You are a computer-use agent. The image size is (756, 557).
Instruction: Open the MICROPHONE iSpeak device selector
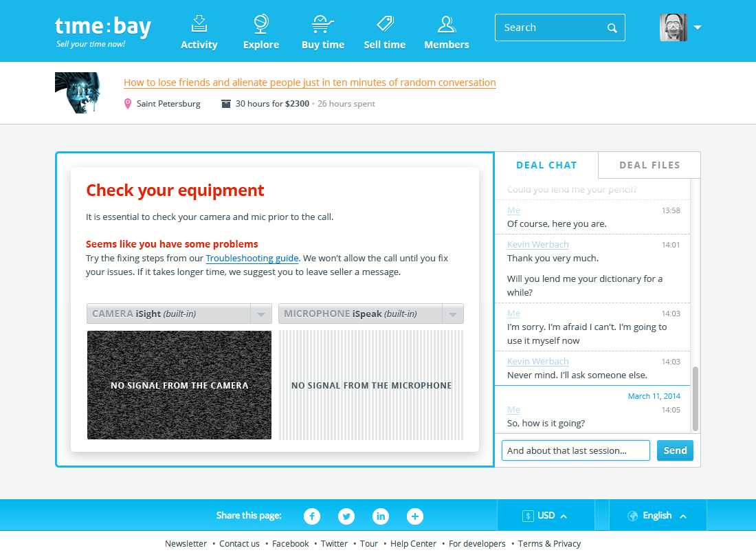[x=371, y=314]
